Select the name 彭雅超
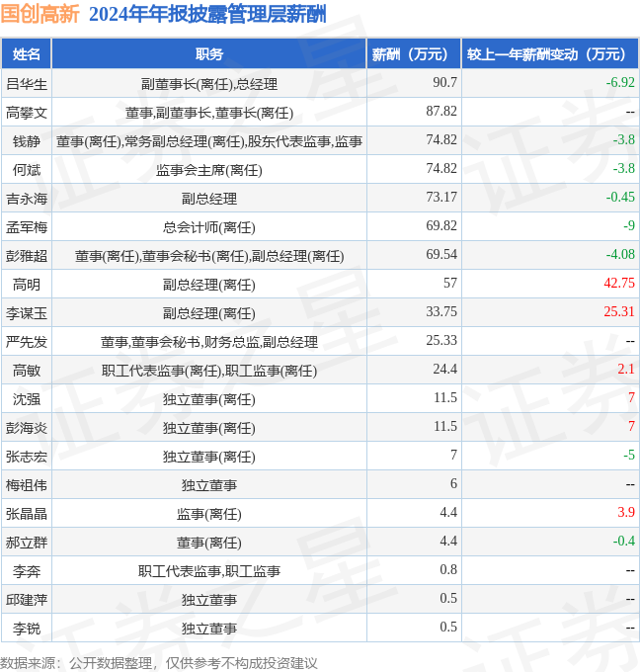The width and height of the screenshot is (640, 672). point(26,256)
